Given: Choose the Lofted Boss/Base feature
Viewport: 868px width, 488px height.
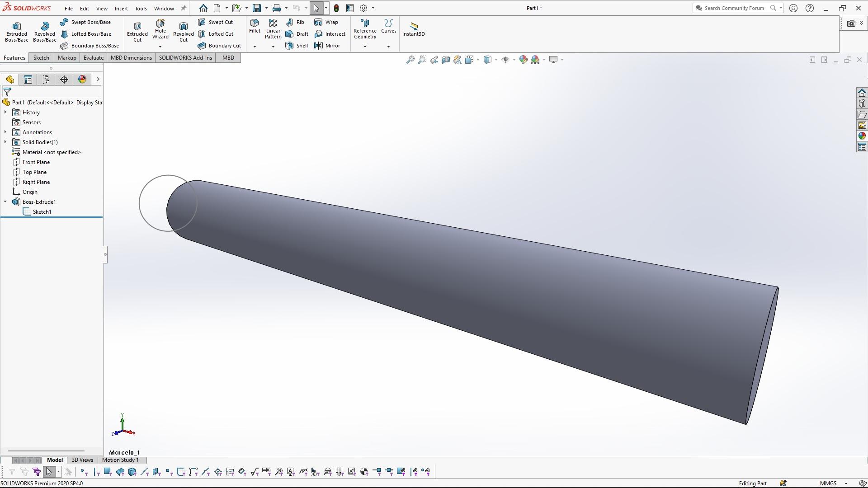Looking at the screenshot, I should click(85, 34).
